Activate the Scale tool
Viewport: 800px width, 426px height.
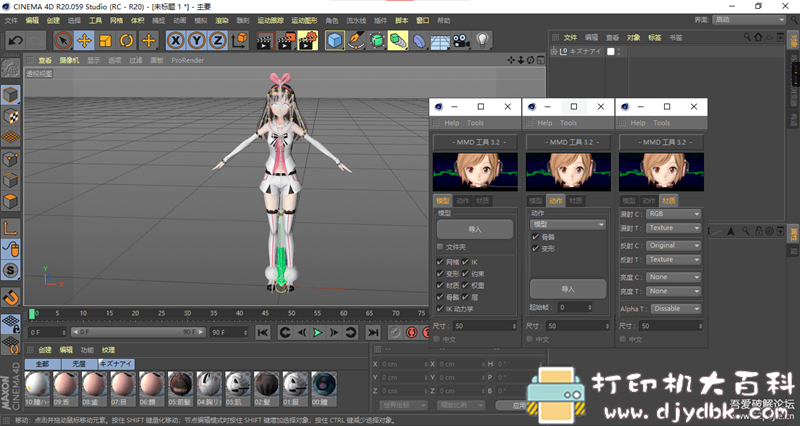(106, 40)
